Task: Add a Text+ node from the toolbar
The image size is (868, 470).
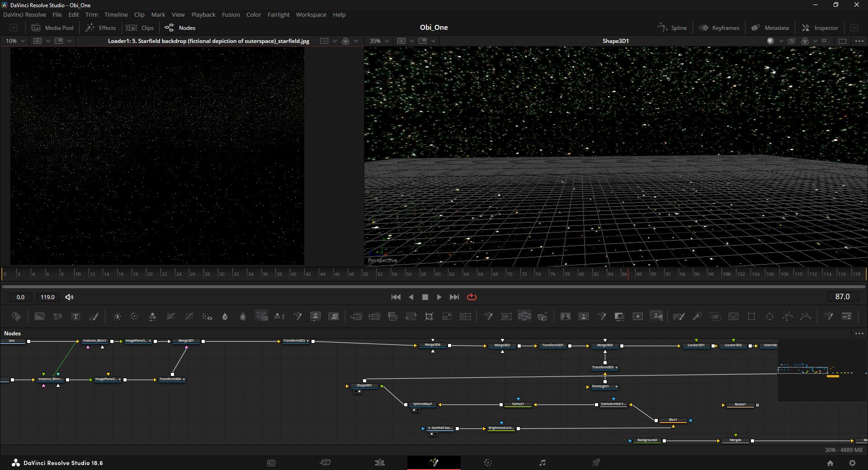Action: click(x=75, y=316)
